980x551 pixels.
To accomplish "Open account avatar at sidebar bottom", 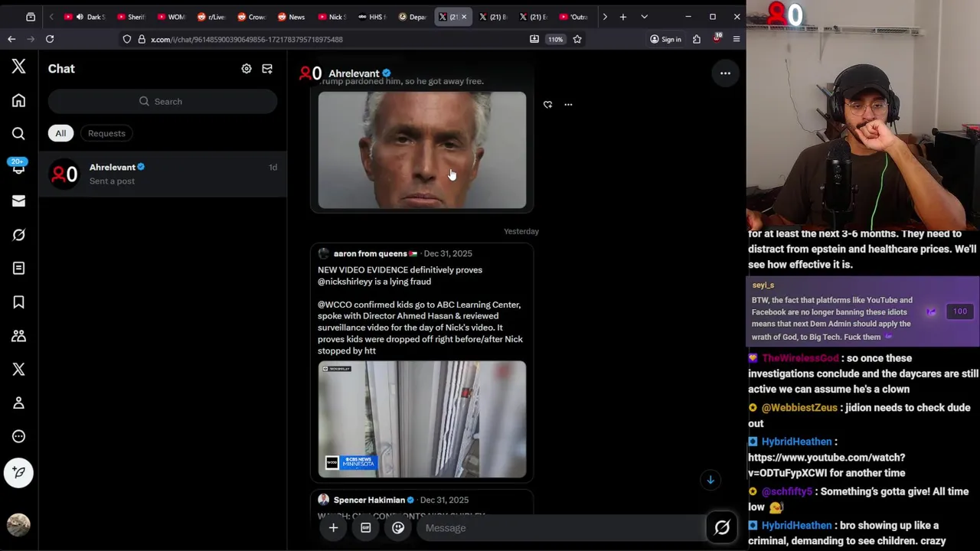I will tap(18, 525).
